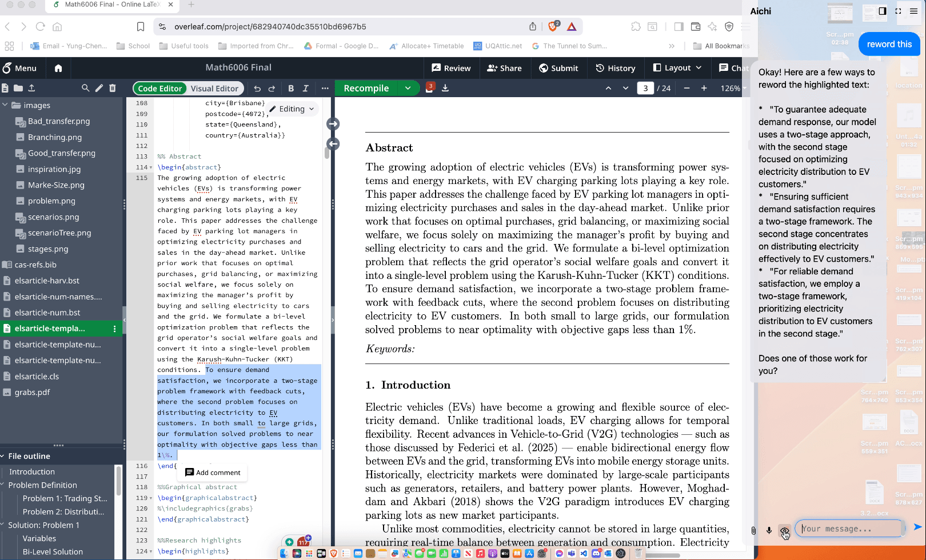Open elsarticle.cls file

click(37, 376)
